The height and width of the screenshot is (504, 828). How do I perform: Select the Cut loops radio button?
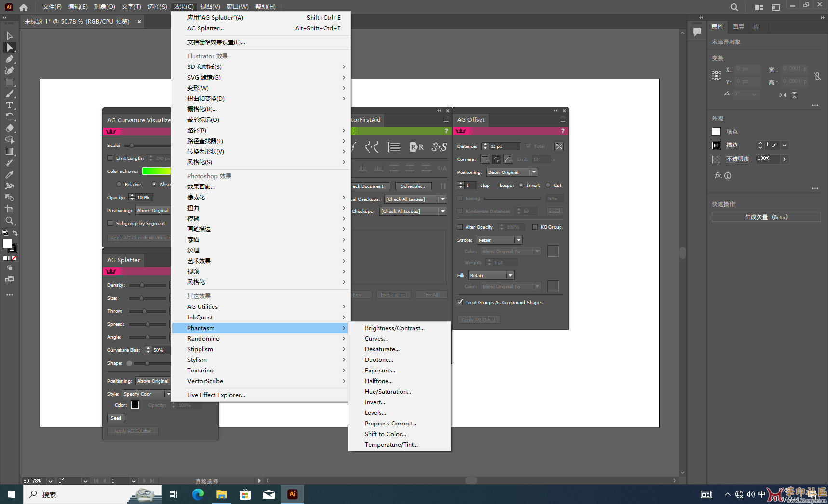pyautogui.click(x=548, y=185)
